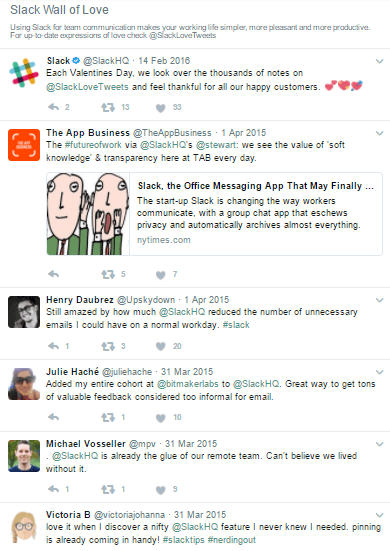The height and width of the screenshot is (551, 390).
Task: Reply to Henry Daubrez's tweet
Action: tap(53, 346)
